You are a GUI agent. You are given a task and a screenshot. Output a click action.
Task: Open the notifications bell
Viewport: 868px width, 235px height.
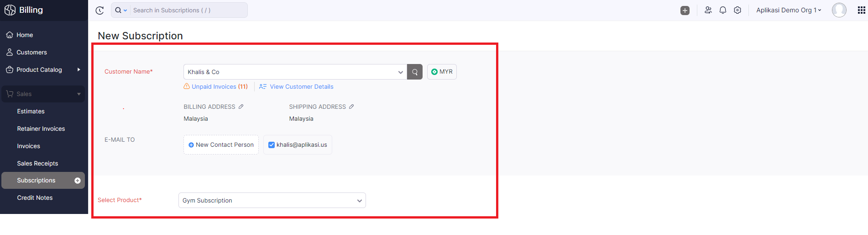pos(723,10)
